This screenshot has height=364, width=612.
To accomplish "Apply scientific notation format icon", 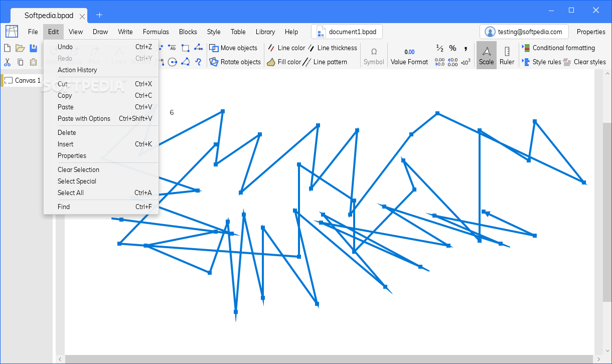I will click(466, 62).
